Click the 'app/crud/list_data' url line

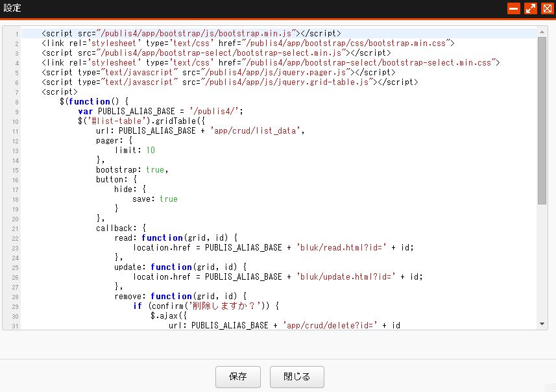[x=200, y=131]
